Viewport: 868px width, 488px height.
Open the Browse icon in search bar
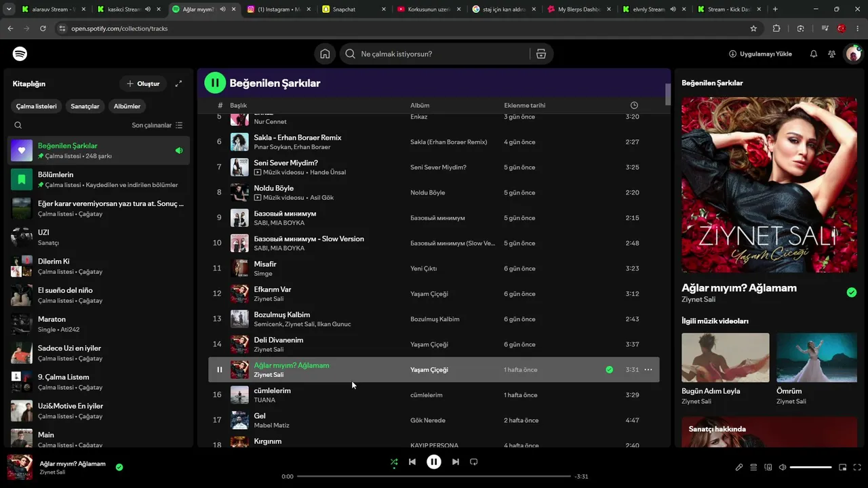coord(541,54)
